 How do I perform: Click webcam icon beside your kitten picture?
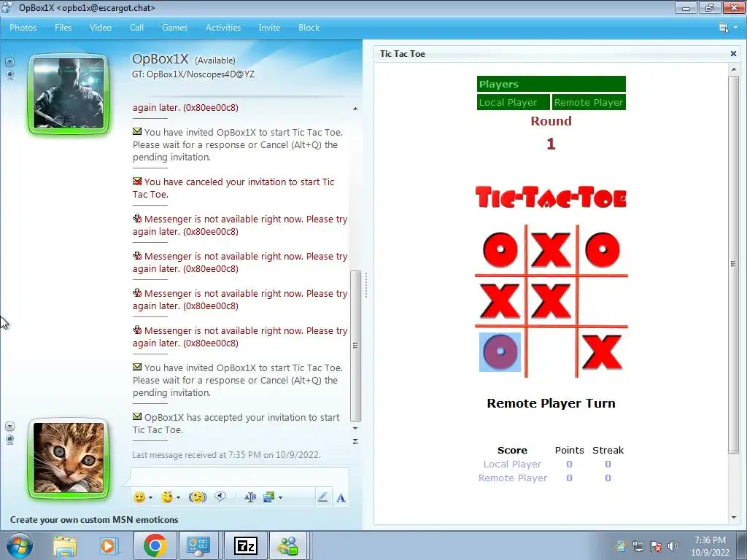click(x=10, y=440)
